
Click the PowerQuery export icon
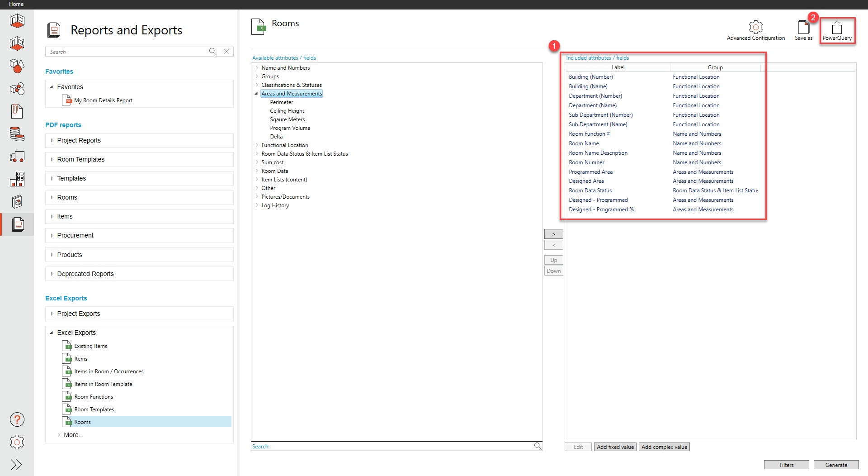(x=836, y=27)
